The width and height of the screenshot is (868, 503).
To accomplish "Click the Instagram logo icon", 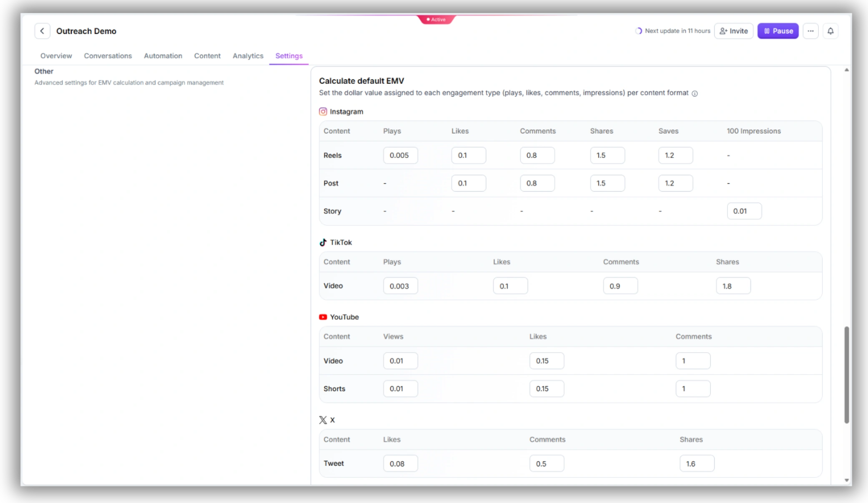I will [x=323, y=112].
